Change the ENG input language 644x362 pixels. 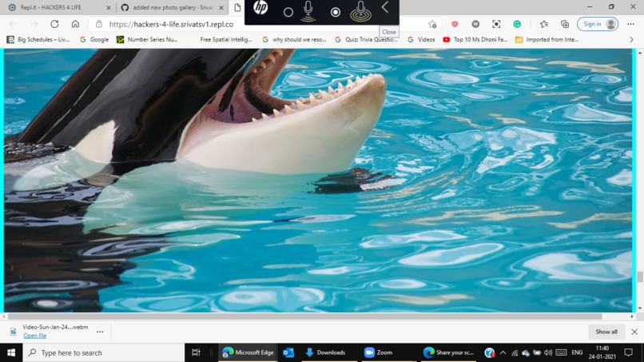click(577, 352)
